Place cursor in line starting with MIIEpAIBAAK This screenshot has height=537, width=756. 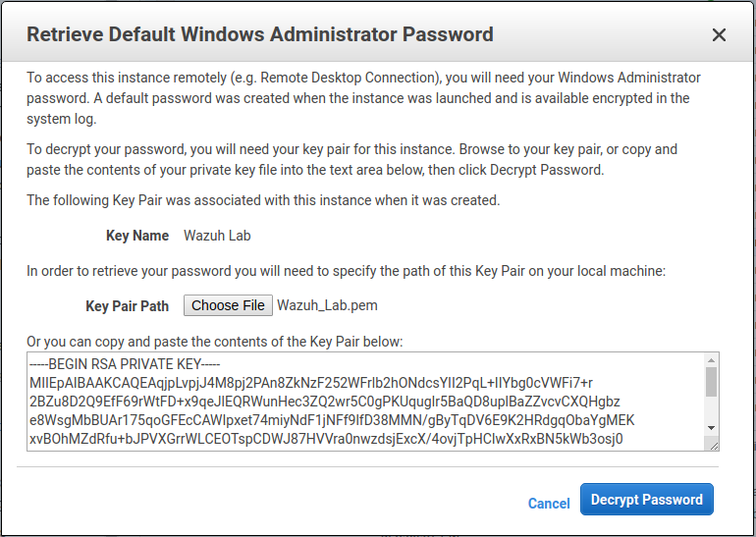(311, 383)
